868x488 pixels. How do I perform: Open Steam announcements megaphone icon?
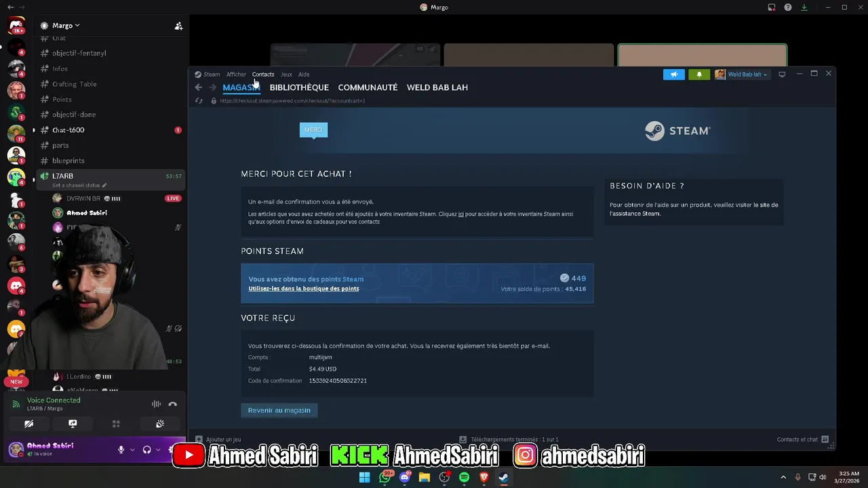pyautogui.click(x=674, y=75)
